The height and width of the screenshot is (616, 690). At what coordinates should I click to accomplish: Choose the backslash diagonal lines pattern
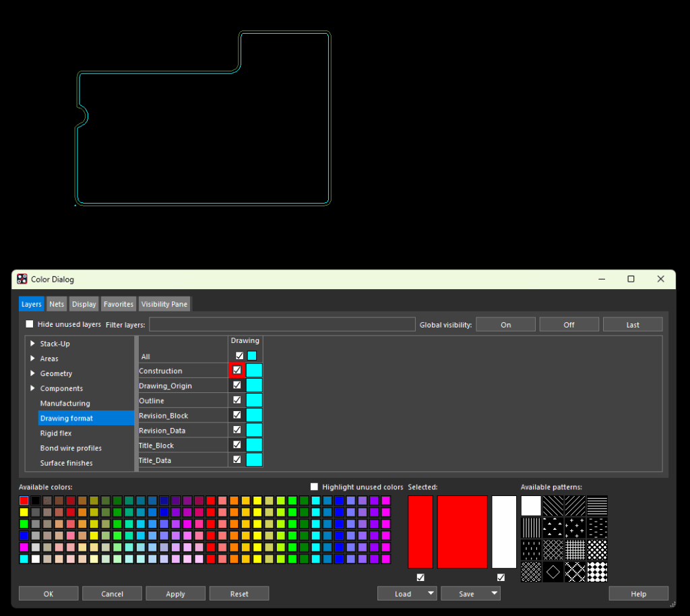click(x=553, y=505)
